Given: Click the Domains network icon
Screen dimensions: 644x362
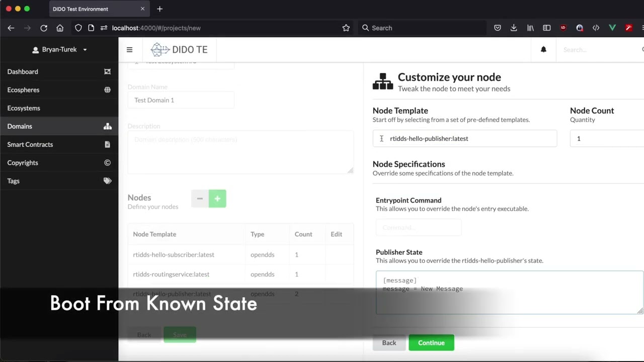Looking at the screenshot, I should tap(108, 126).
